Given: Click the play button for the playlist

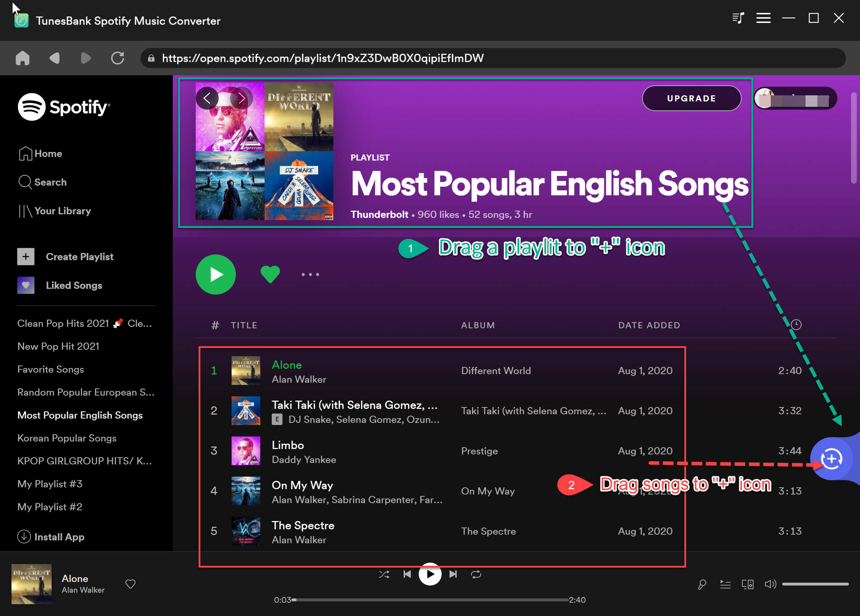Looking at the screenshot, I should pyautogui.click(x=215, y=273).
